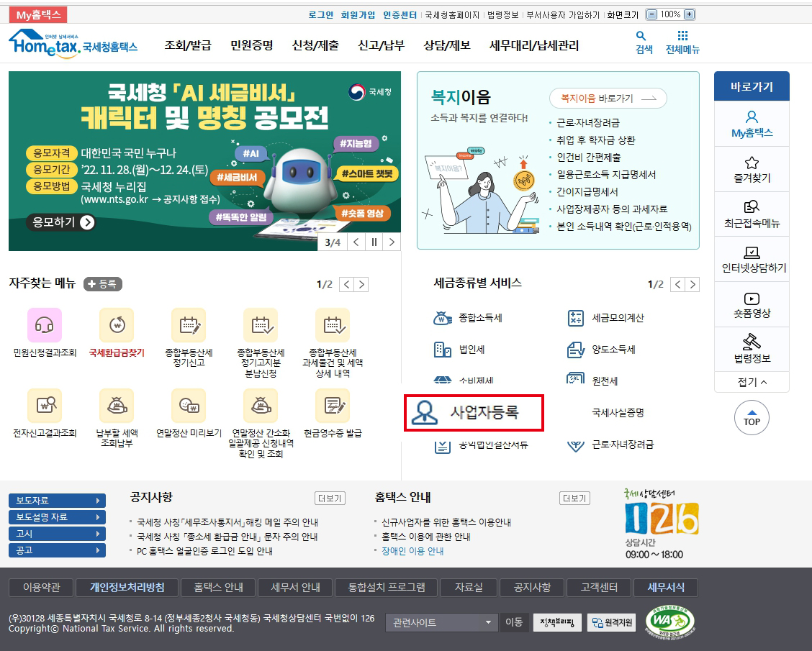This screenshot has height=651, width=812.
Task: Open 사업자등록 person icon
Action: click(x=425, y=412)
